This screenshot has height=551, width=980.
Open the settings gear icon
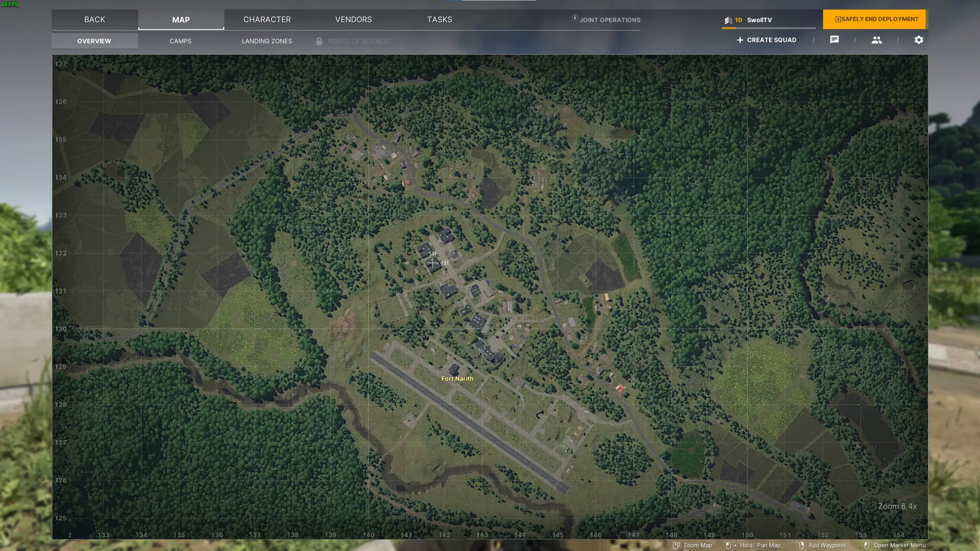click(919, 40)
